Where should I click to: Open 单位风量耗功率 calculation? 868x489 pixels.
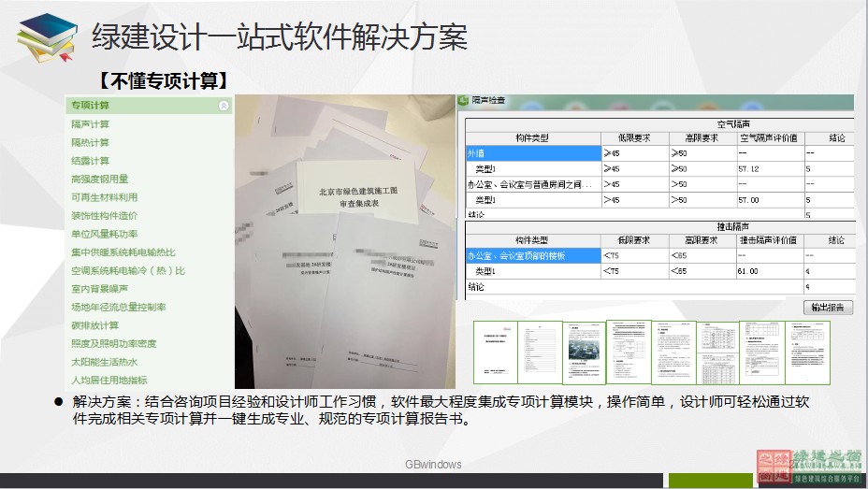(104, 234)
